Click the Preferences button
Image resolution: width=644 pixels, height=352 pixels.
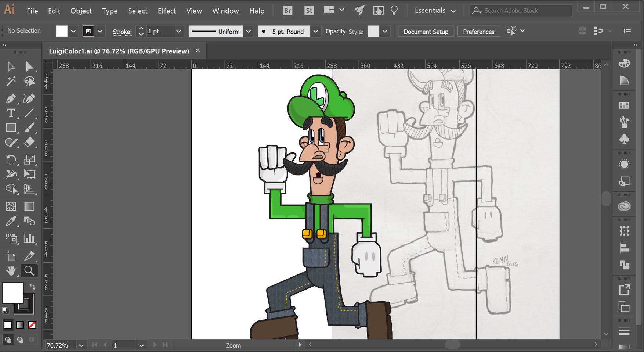(x=478, y=32)
